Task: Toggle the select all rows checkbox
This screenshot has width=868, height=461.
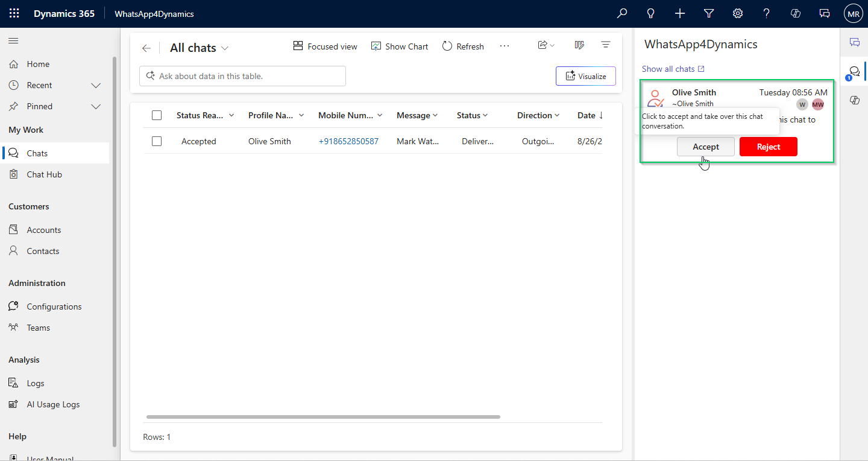Action: click(x=157, y=115)
